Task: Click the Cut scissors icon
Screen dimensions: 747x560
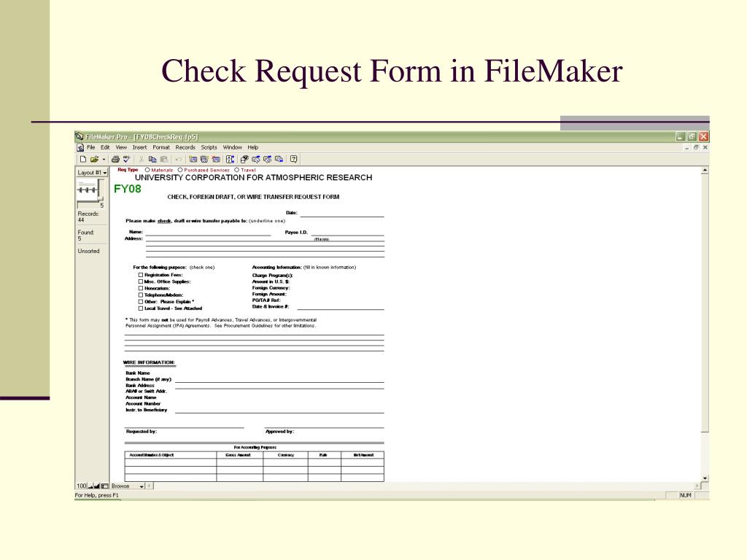Action: (x=142, y=160)
